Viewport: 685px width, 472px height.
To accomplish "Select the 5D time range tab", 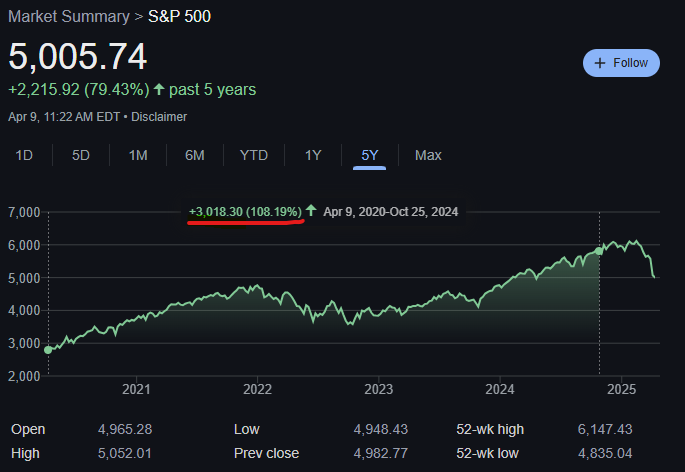I will [81, 155].
